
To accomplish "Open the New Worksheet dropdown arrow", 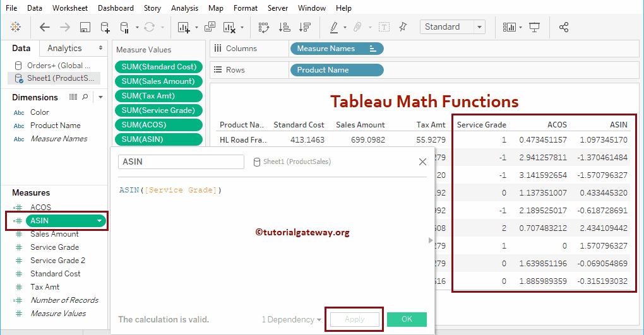I will [196, 28].
